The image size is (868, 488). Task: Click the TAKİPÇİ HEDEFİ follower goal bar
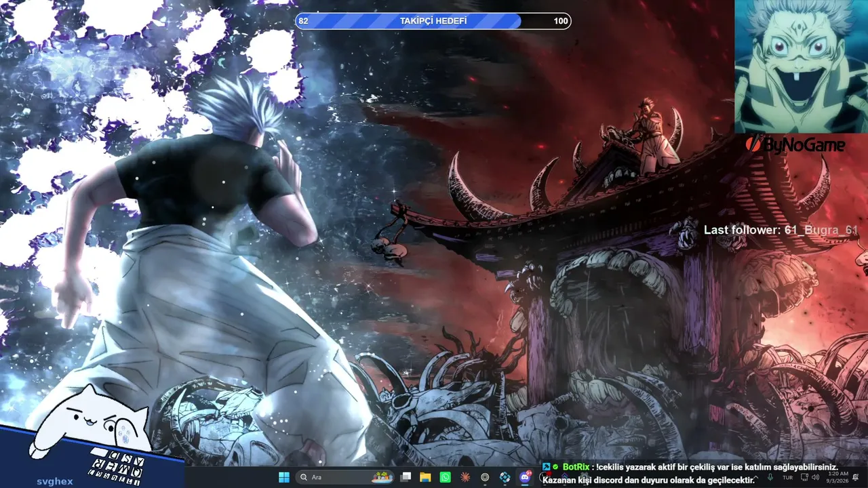coord(433,21)
